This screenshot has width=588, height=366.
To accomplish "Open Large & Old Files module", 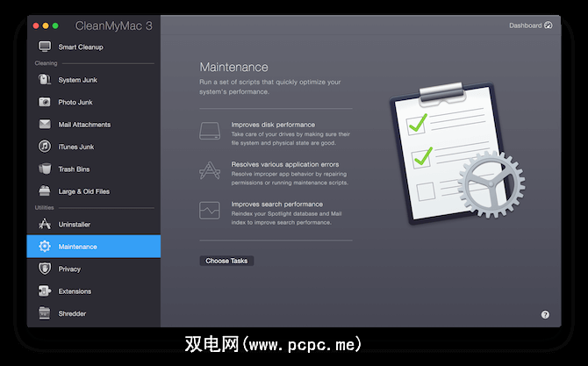I will [x=94, y=191].
